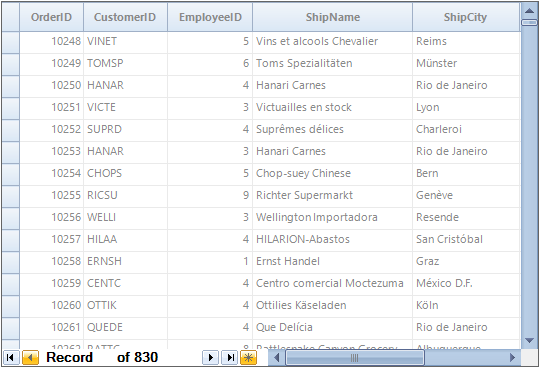Select the ShipCity column header

[466, 17]
